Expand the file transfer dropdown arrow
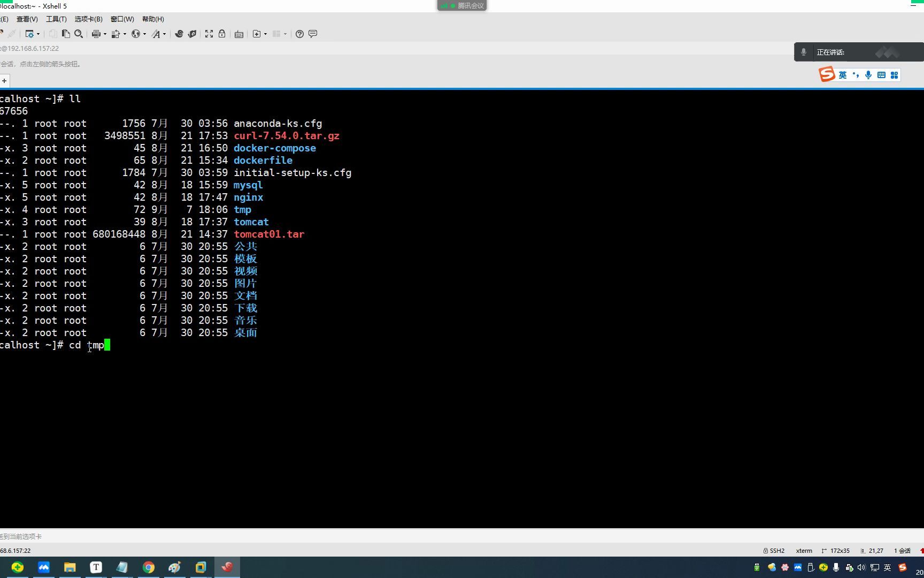Screen dimensions: 924x578 tap(125, 34)
